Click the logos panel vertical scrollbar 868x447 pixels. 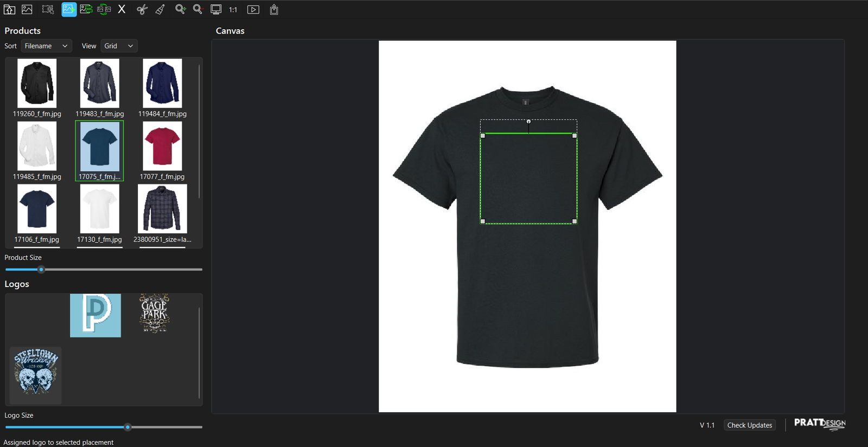(x=199, y=353)
